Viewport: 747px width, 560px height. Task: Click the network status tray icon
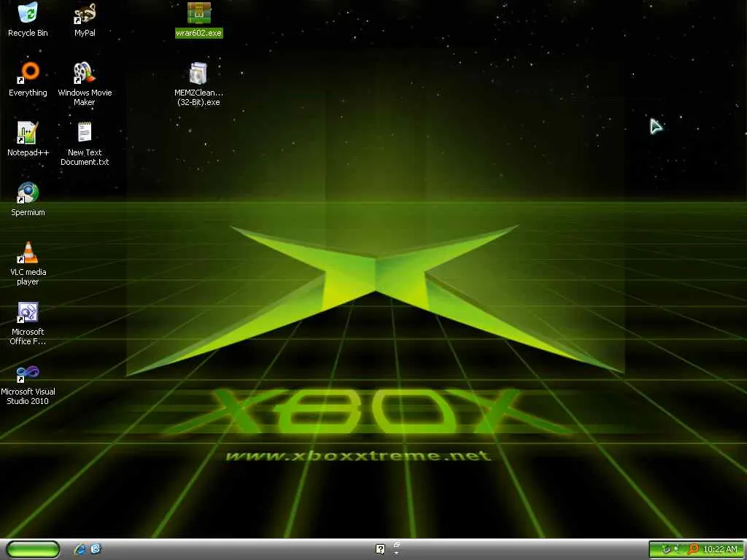[x=678, y=550]
